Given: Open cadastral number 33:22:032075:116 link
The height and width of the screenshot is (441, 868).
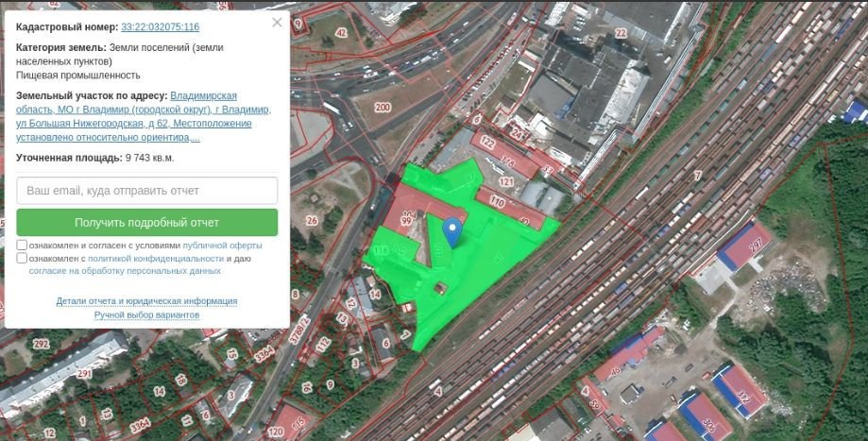Looking at the screenshot, I should click(160, 28).
